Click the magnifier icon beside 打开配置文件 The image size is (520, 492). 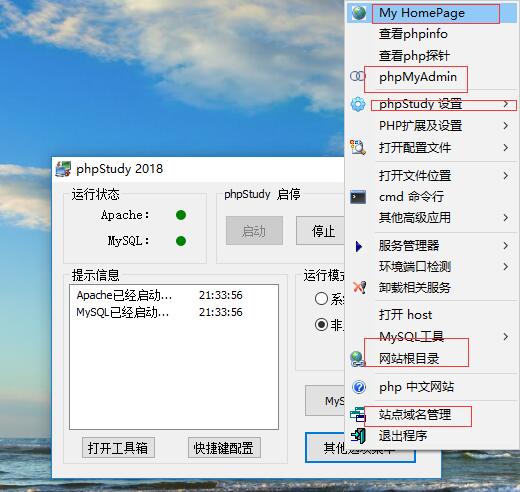[358, 147]
